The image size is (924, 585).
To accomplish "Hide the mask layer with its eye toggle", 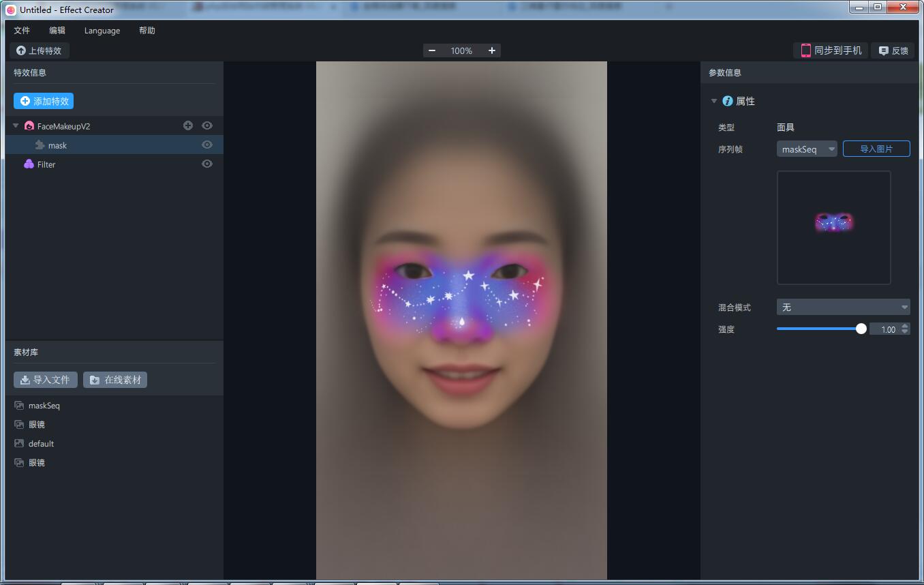I will (x=206, y=145).
